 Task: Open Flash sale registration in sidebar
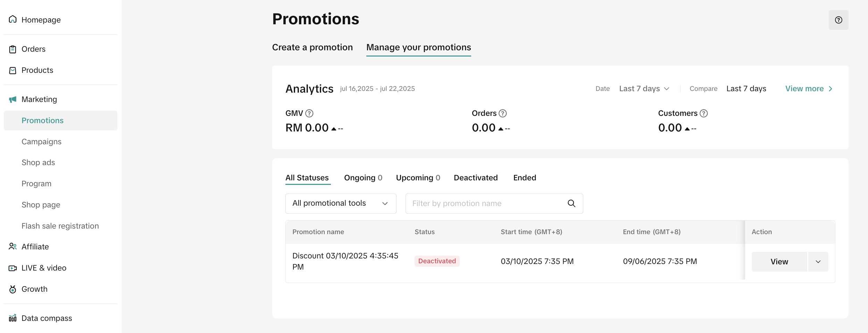[60, 226]
